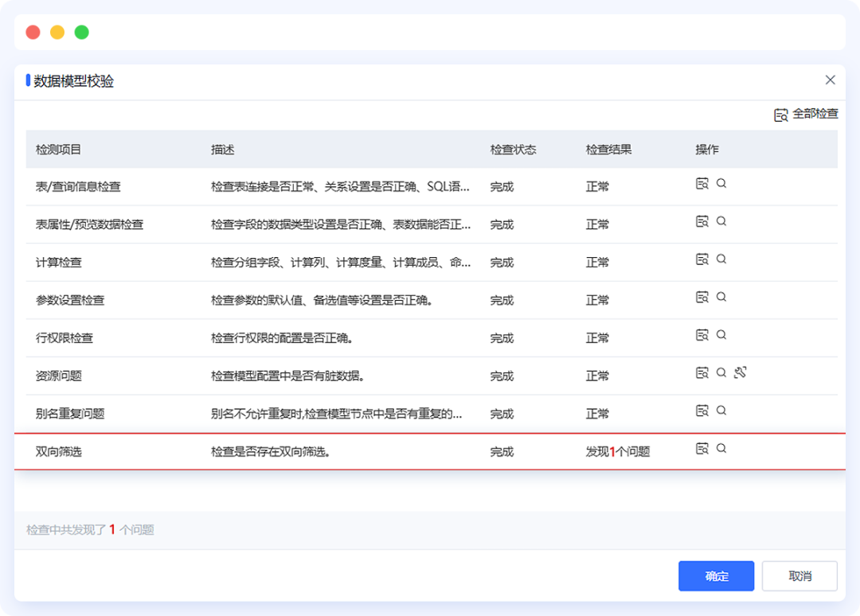
Task: Recheck the 表/查询信息检查 item via its clipboard icon
Action: (702, 183)
